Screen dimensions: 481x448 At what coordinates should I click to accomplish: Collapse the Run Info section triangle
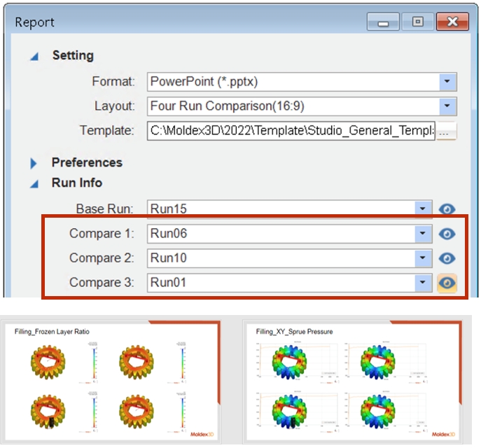34,184
